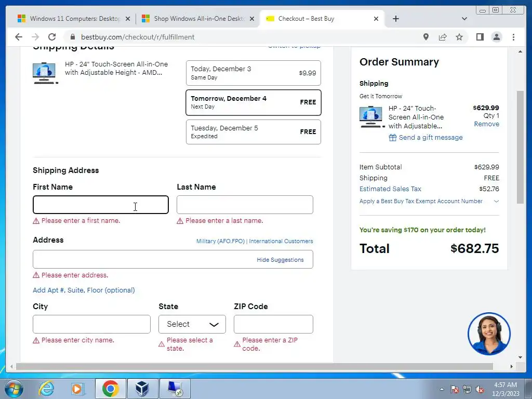
Task: Open the remote desktop taskbar icon
Action: (x=175, y=389)
